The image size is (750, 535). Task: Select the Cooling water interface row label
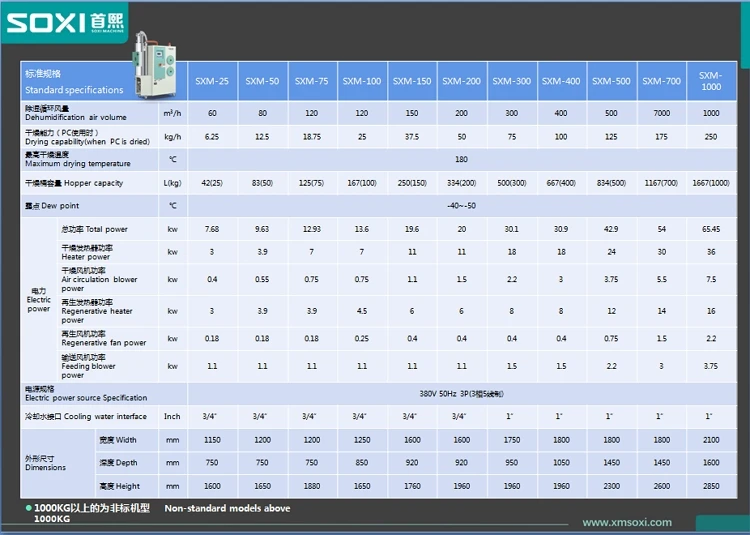(85, 416)
